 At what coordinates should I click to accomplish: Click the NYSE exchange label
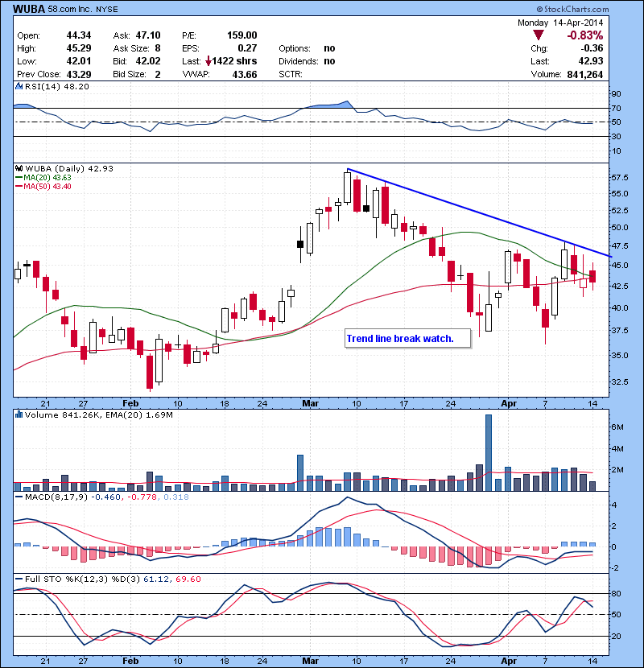tap(107, 10)
